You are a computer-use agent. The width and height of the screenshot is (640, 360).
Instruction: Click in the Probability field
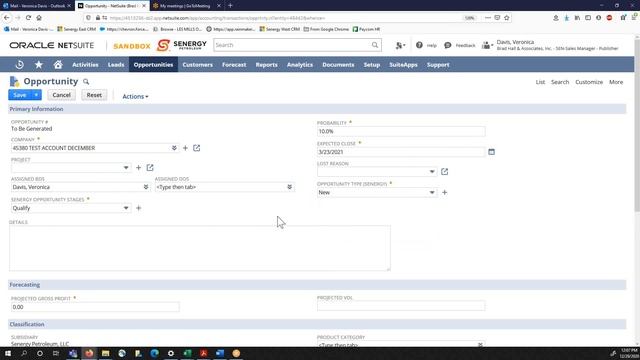[x=401, y=131]
